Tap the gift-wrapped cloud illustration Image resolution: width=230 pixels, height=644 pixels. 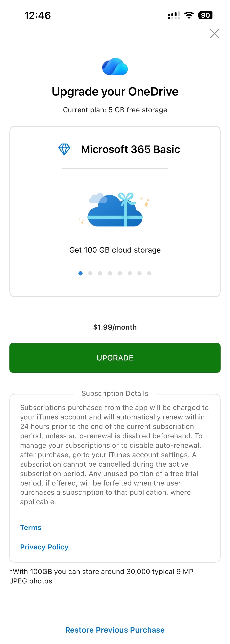(x=115, y=209)
